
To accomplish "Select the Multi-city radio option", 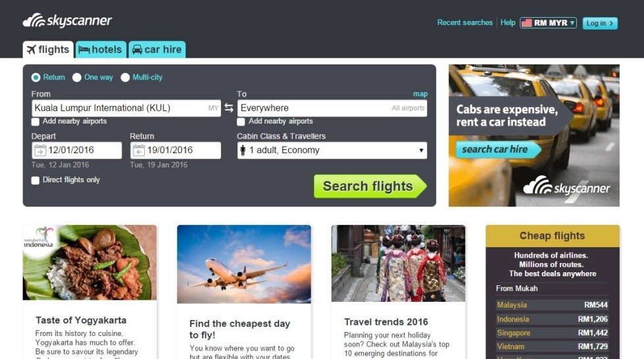I will tap(125, 78).
